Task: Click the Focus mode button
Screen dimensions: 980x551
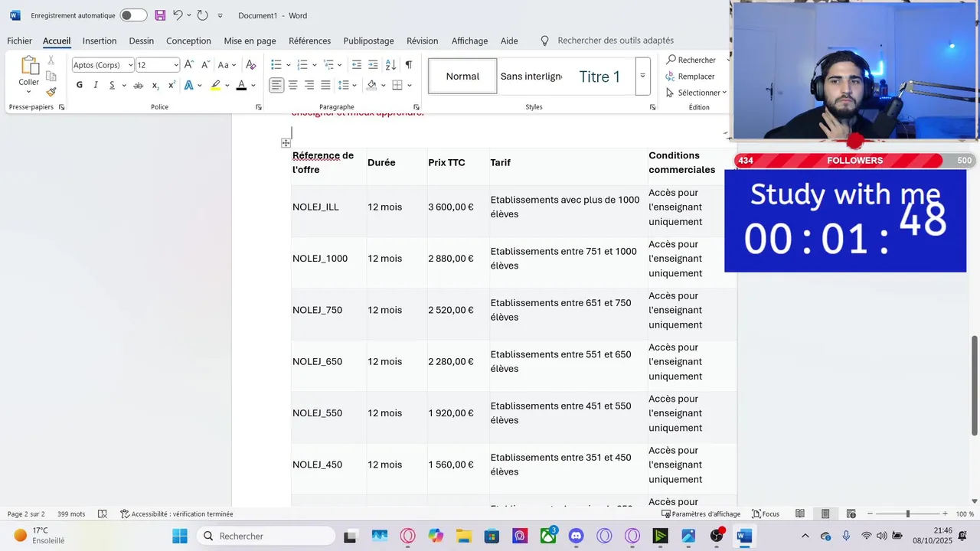Action: (x=766, y=514)
